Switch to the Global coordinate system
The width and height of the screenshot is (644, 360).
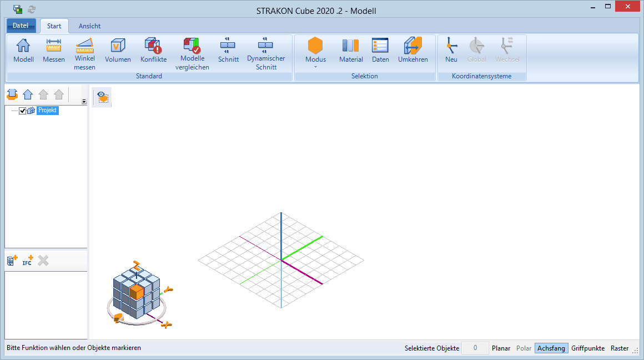coord(477,50)
